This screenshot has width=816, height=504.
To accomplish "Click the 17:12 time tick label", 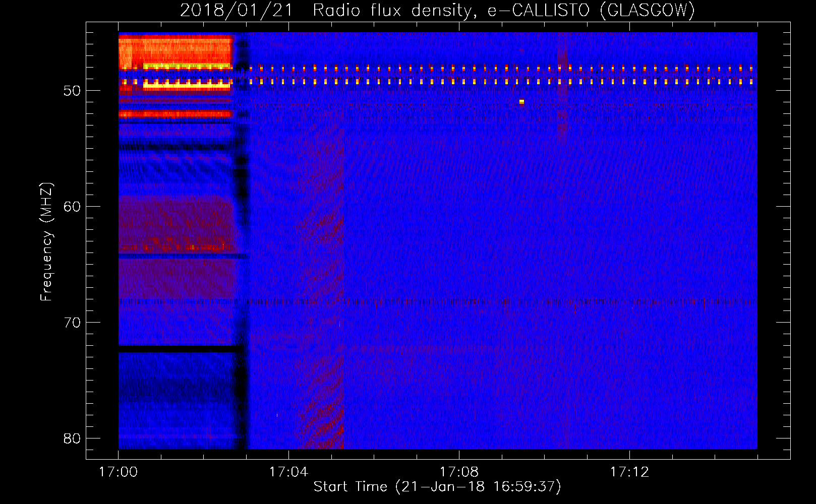I will tap(629, 472).
